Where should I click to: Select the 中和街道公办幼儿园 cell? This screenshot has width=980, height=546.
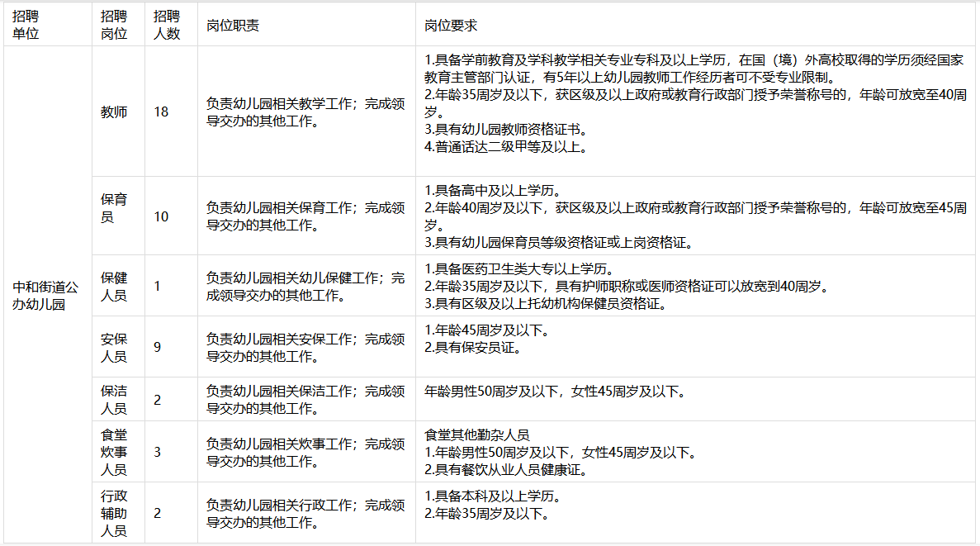point(46,295)
